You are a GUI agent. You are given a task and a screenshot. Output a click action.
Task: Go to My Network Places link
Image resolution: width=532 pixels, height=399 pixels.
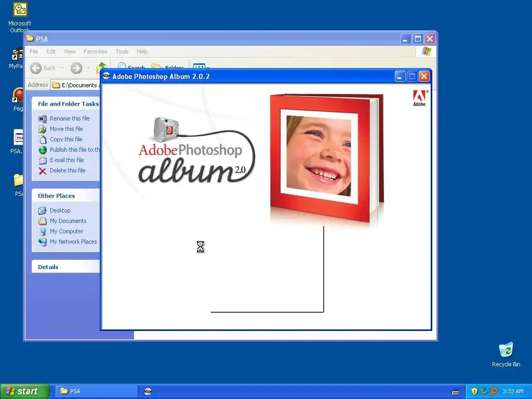73,242
